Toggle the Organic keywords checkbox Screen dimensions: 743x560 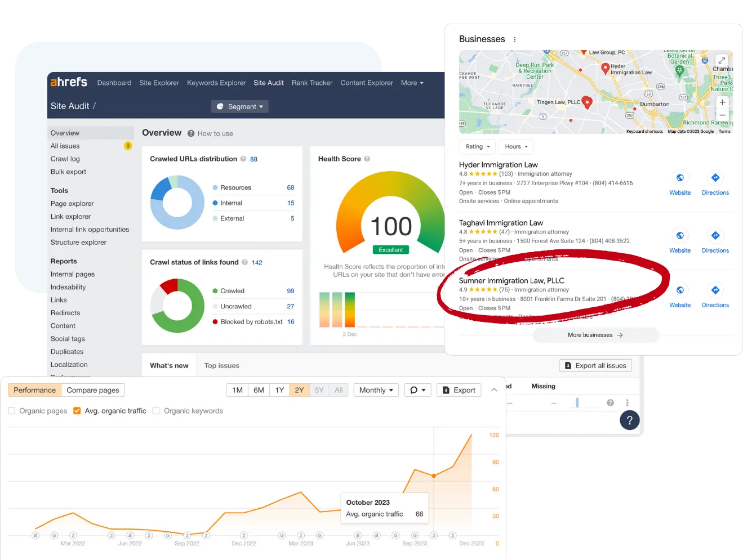pos(157,411)
